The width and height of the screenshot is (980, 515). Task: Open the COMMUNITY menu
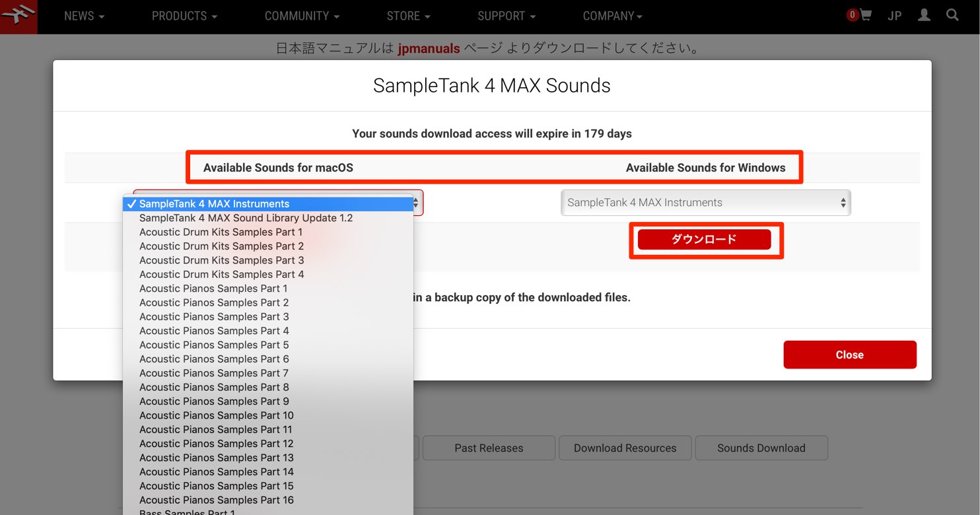tap(302, 16)
